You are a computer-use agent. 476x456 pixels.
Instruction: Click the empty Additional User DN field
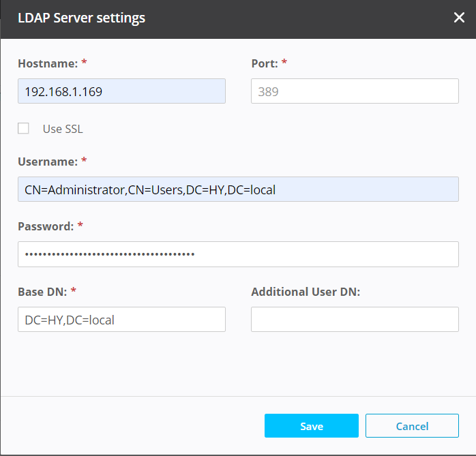[x=355, y=319]
